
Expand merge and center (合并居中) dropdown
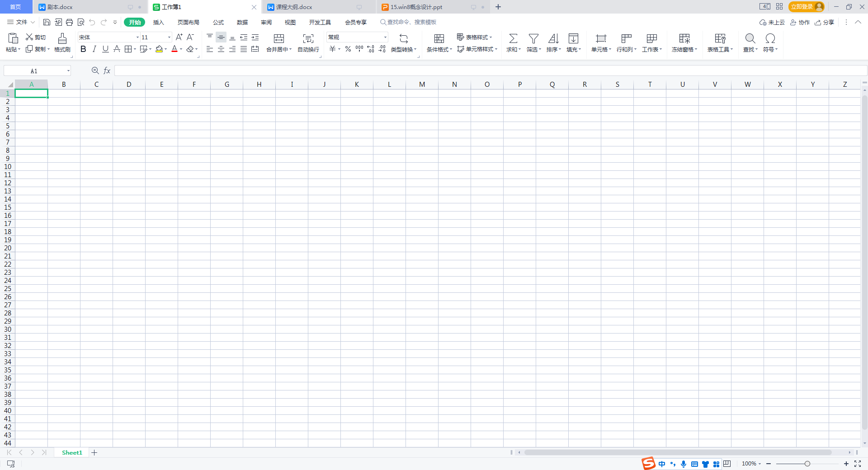pyautogui.click(x=291, y=50)
